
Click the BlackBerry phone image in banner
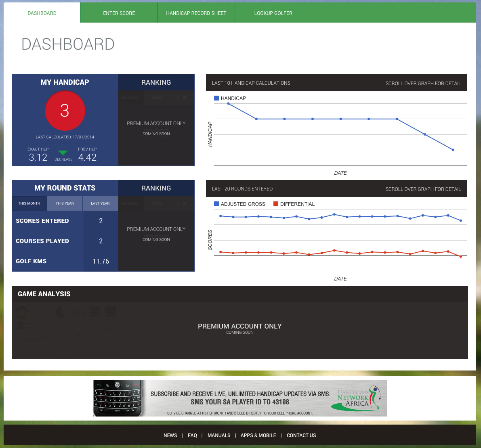click(118, 398)
